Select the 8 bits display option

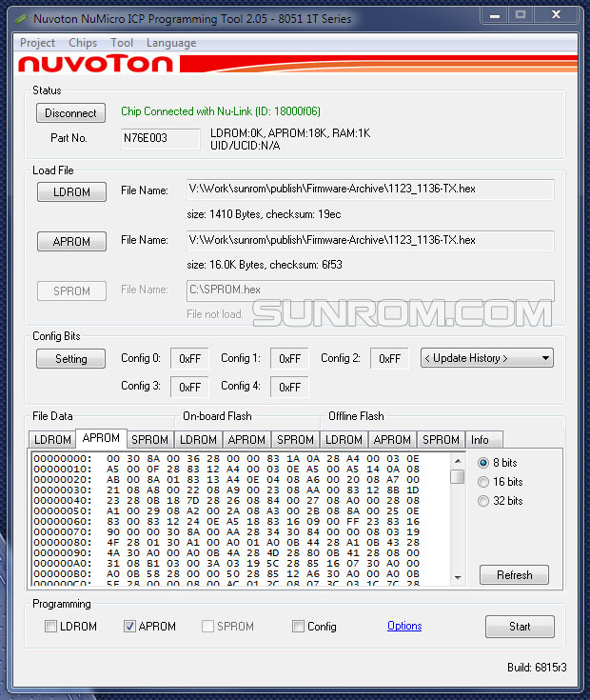[x=498, y=463]
